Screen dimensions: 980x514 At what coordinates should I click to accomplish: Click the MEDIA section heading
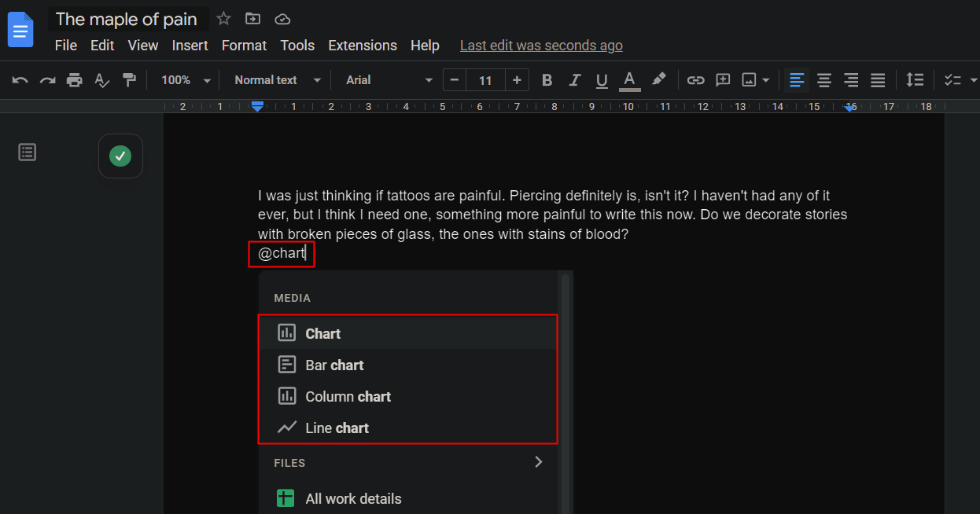point(292,299)
